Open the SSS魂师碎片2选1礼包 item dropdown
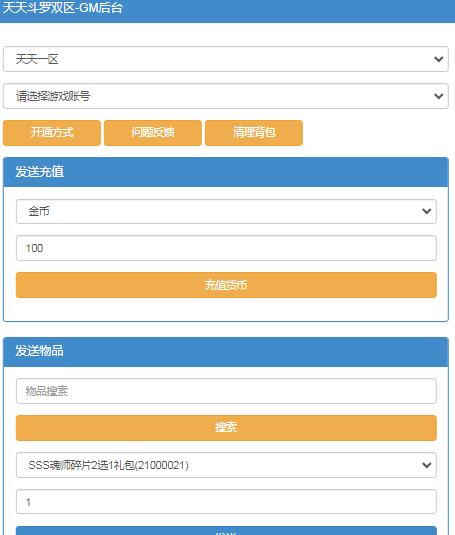 click(226, 465)
